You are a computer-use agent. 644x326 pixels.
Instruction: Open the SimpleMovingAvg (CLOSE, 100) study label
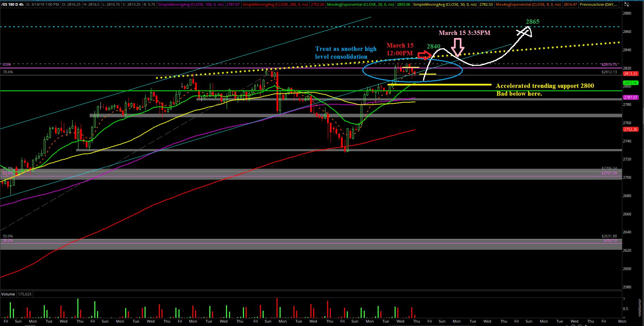[190, 4]
